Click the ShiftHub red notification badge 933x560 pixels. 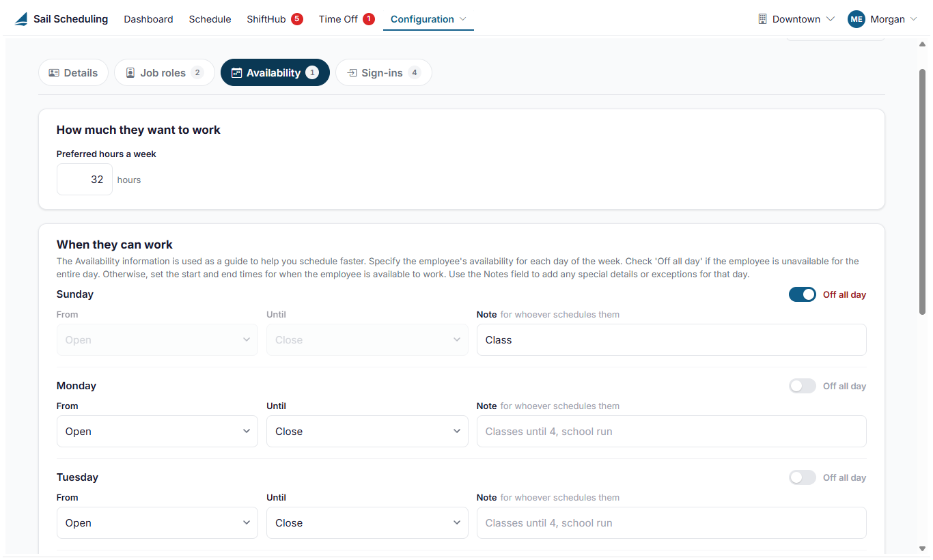point(297,19)
